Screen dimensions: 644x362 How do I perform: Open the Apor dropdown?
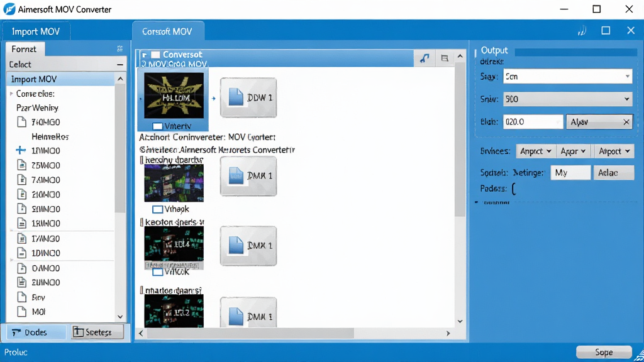click(x=573, y=151)
